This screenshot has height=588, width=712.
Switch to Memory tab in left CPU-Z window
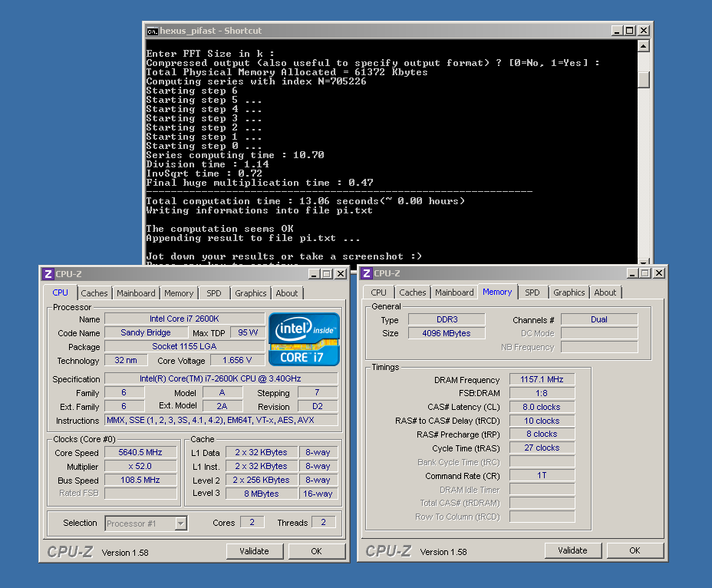coord(179,293)
